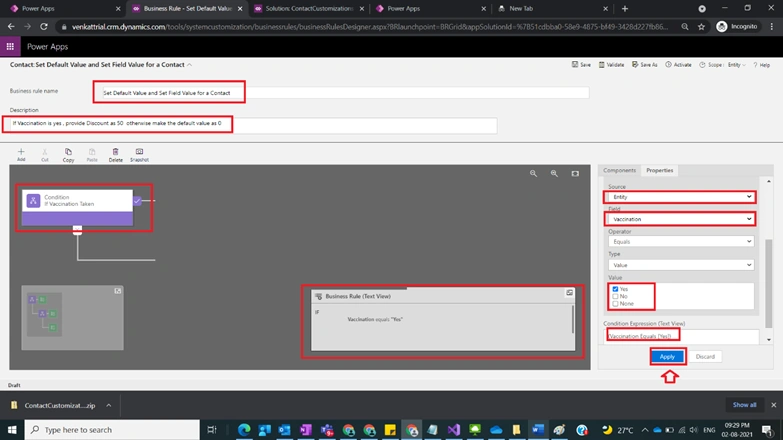Switch to the Components tab
This screenshot has width=783, height=440.
[619, 170]
